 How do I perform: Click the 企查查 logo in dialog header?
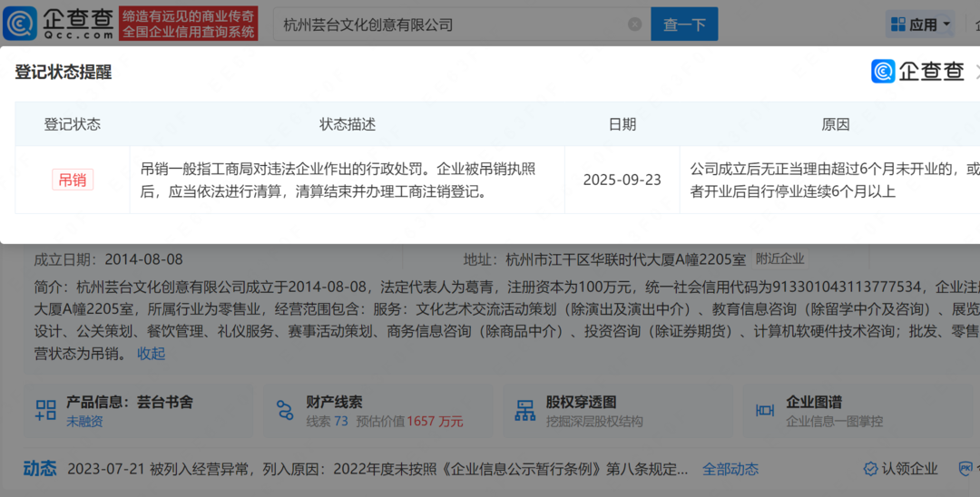click(917, 71)
